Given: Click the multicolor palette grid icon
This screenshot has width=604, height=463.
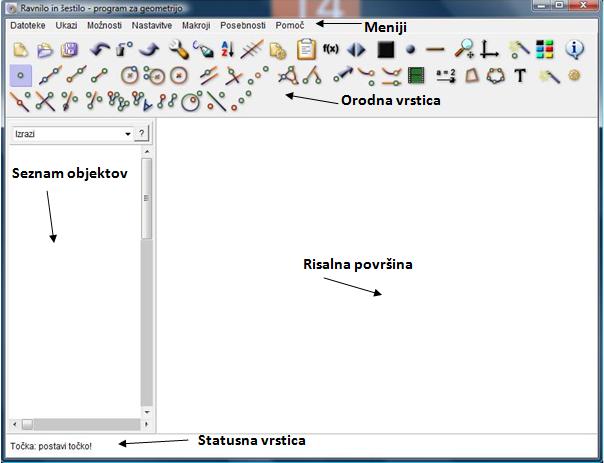Looking at the screenshot, I should [x=544, y=48].
